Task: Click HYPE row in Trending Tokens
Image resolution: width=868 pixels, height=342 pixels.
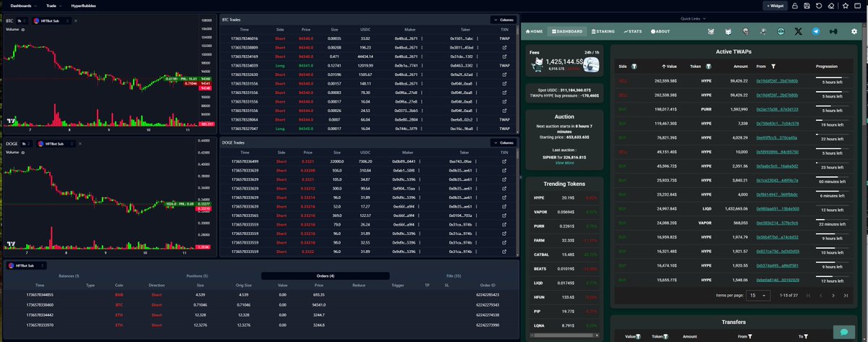Action: (564, 197)
